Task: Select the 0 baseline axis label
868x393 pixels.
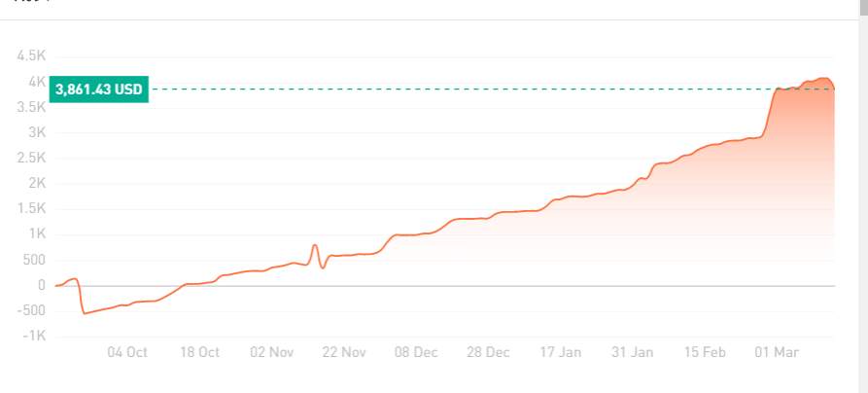Action: pos(42,285)
